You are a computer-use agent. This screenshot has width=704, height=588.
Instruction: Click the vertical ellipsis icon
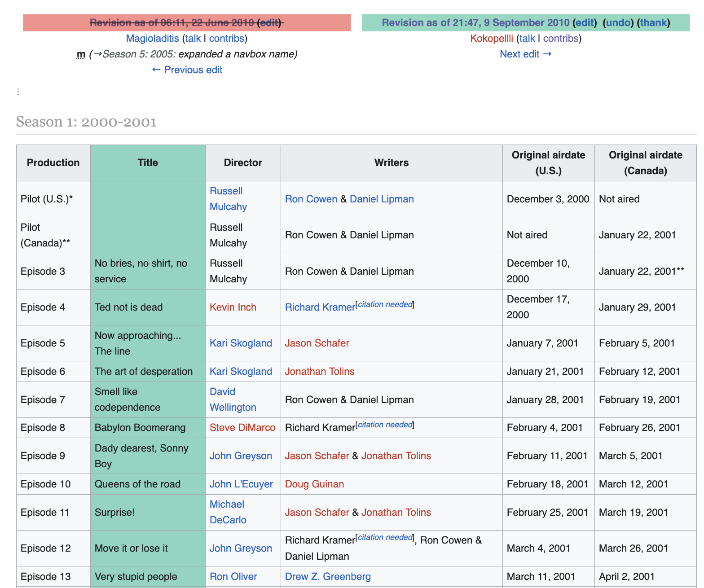coord(18,92)
